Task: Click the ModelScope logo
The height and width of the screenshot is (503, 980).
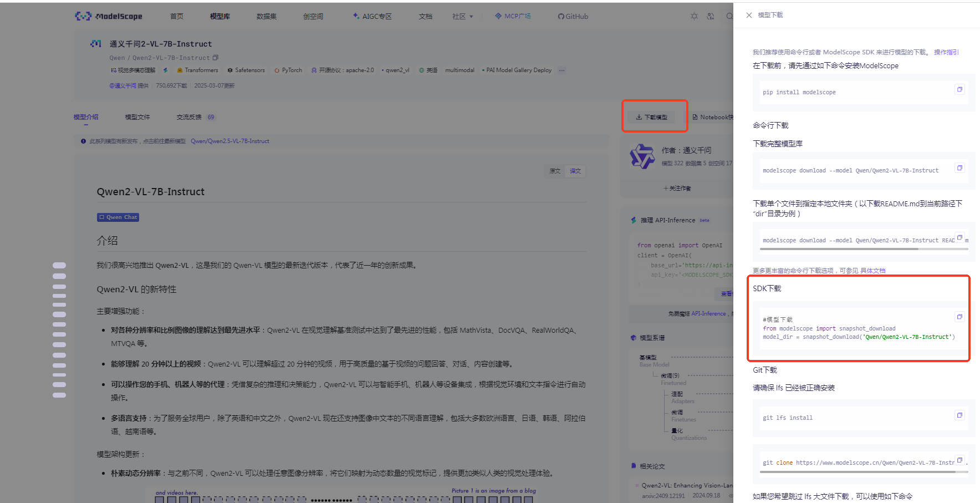Action: (x=109, y=16)
